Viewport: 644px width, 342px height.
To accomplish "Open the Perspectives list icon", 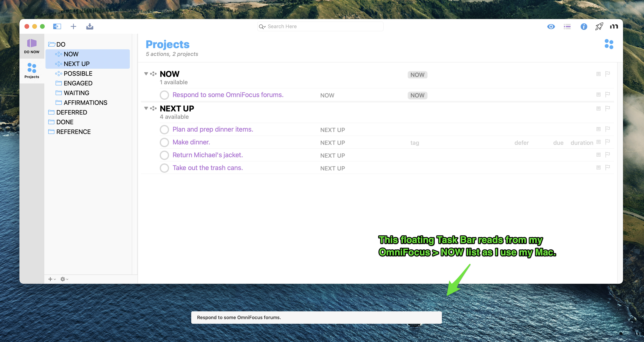I will [x=567, y=26].
